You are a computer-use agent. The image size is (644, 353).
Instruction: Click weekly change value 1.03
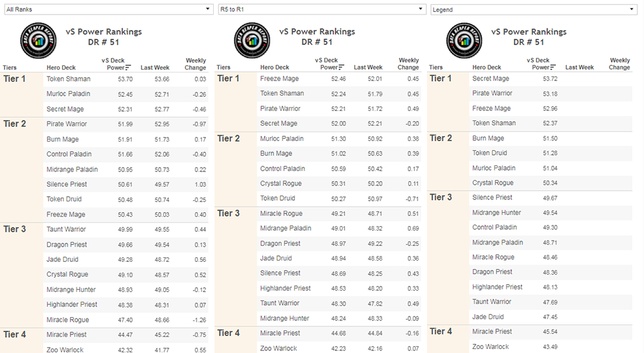pos(201,184)
